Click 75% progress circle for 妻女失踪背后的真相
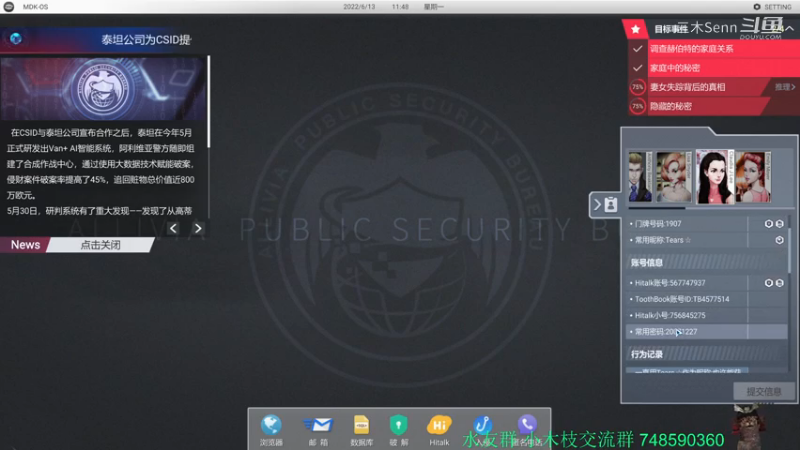 (637, 87)
